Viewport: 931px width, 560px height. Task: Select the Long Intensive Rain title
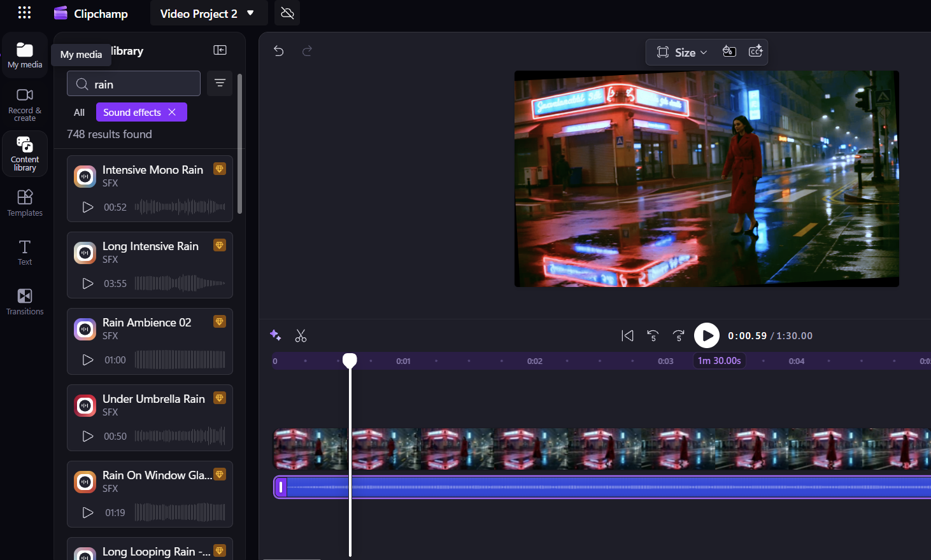(150, 246)
